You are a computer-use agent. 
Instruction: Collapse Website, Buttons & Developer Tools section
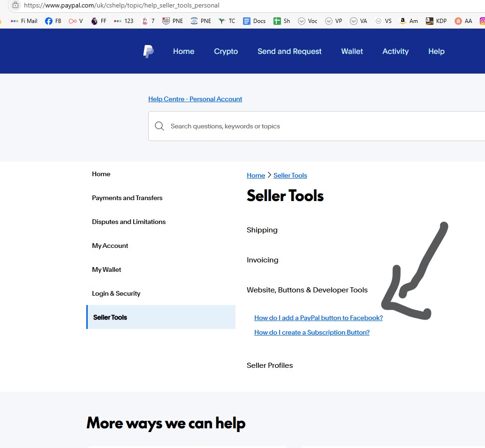point(307,290)
